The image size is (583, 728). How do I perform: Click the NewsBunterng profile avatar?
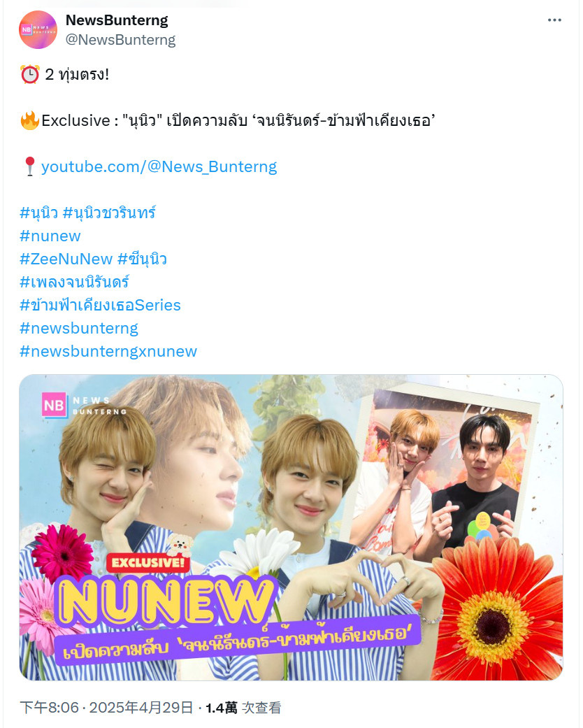(x=38, y=29)
